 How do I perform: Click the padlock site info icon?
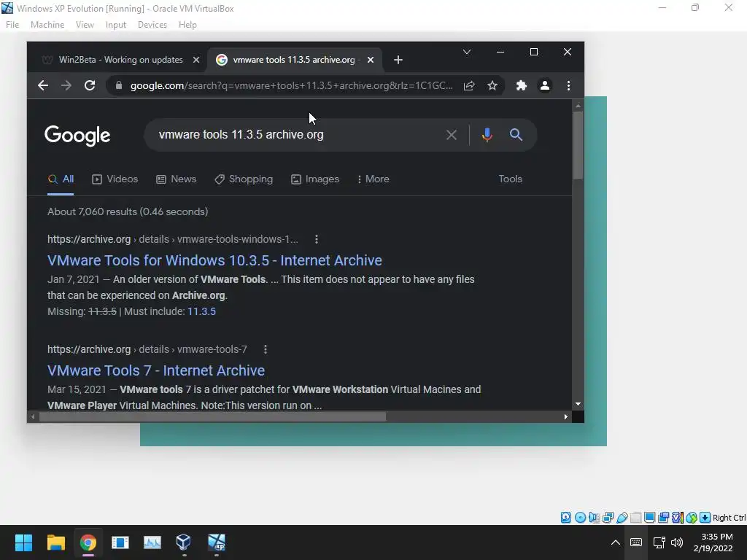tap(119, 85)
